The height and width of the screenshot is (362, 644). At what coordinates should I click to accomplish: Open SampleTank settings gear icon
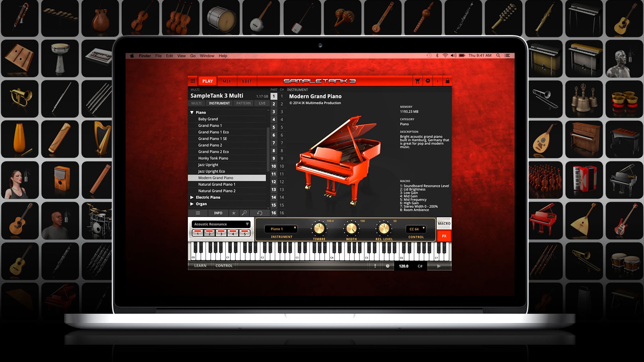pyautogui.click(x=428, y=81)
